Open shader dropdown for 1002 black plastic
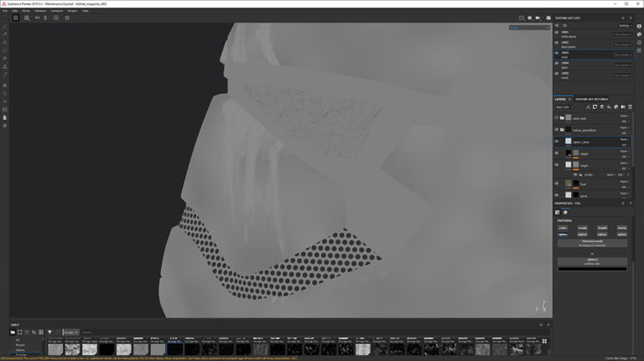Image resolution: width=644 pixels, height=361 pixels. click(623, 44)
